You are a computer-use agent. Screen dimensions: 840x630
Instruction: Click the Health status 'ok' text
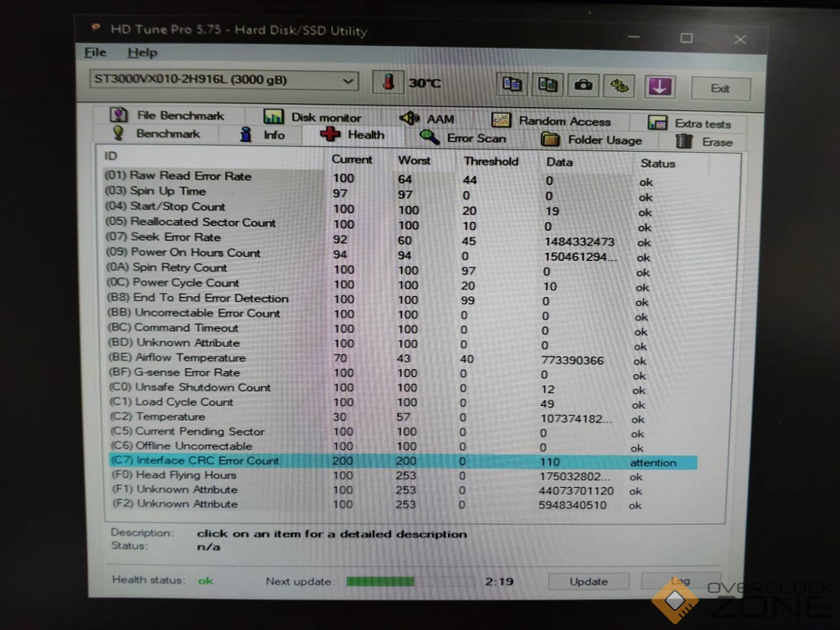205,581
